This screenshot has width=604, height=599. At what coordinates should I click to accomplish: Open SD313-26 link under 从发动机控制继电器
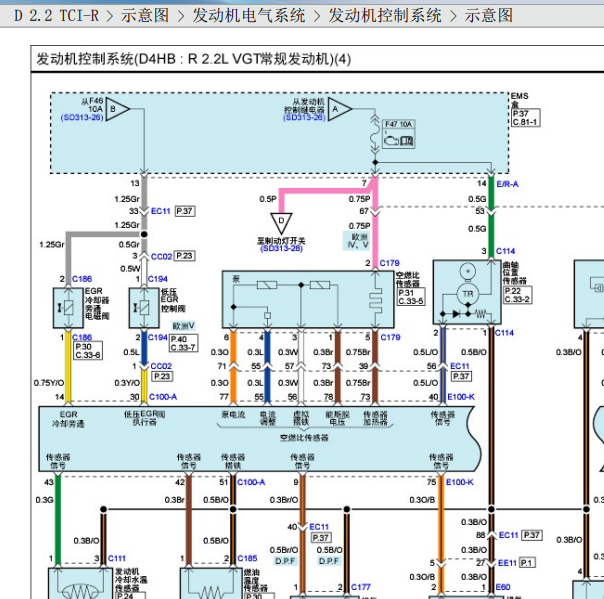pyautogui.click(x=304, y=117)
